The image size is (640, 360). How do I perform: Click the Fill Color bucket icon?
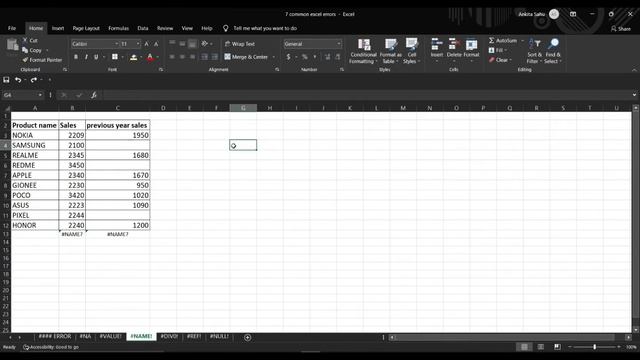133,57
